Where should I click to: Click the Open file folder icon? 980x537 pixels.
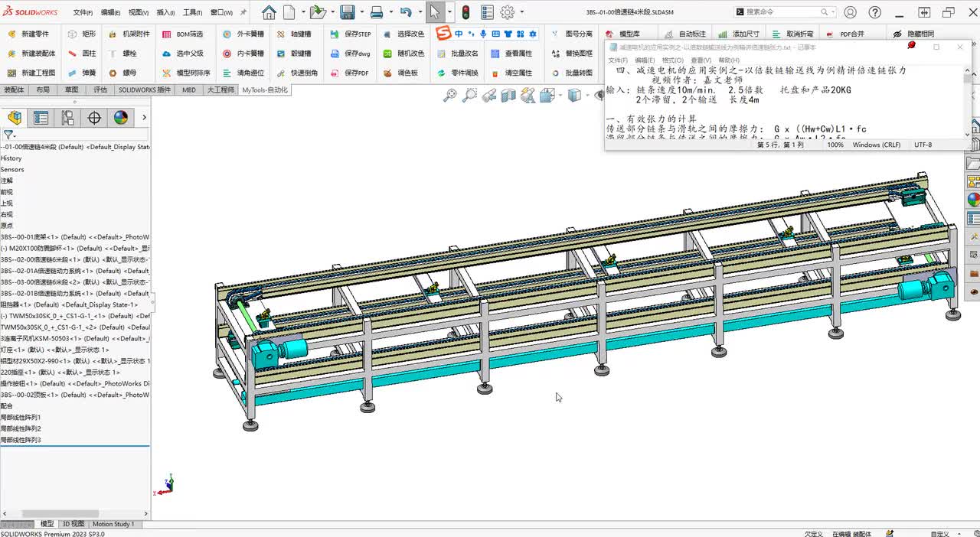coord(317,12)
